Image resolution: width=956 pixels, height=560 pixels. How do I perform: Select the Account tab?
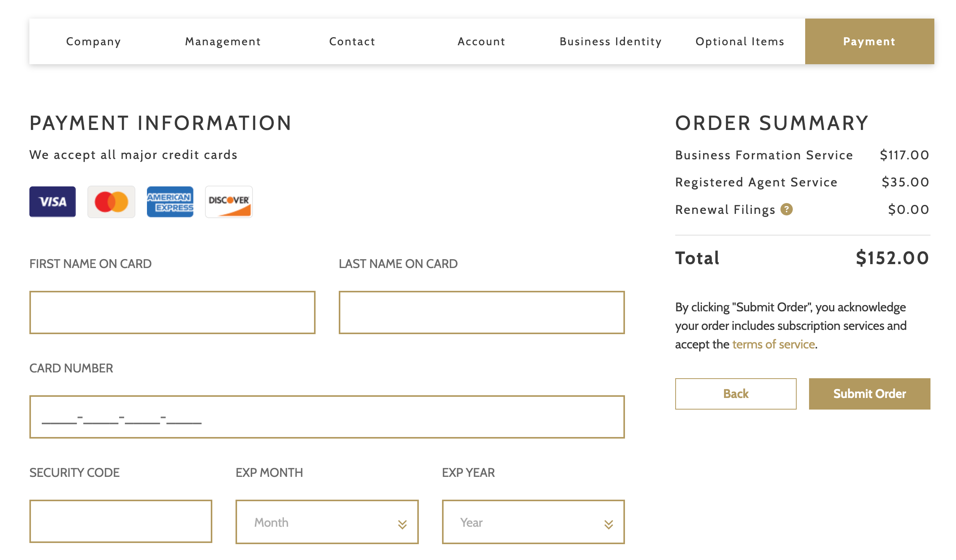[x=481, y=41]
